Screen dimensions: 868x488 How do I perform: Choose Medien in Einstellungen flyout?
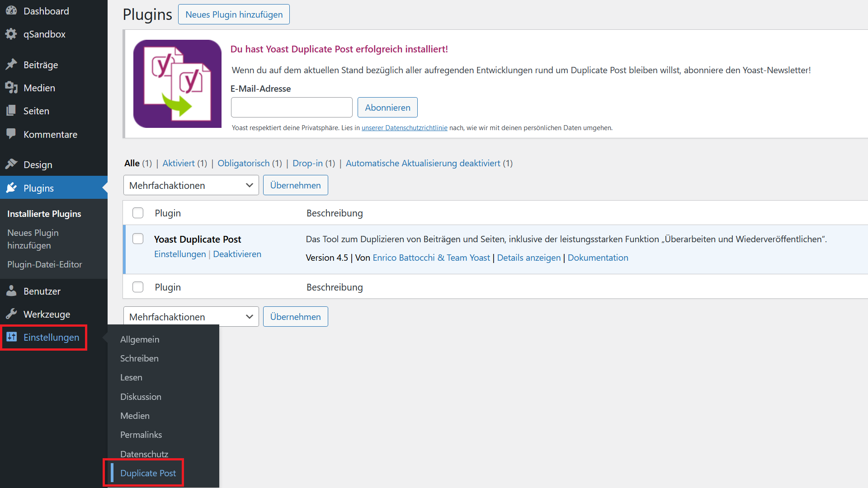135,416
